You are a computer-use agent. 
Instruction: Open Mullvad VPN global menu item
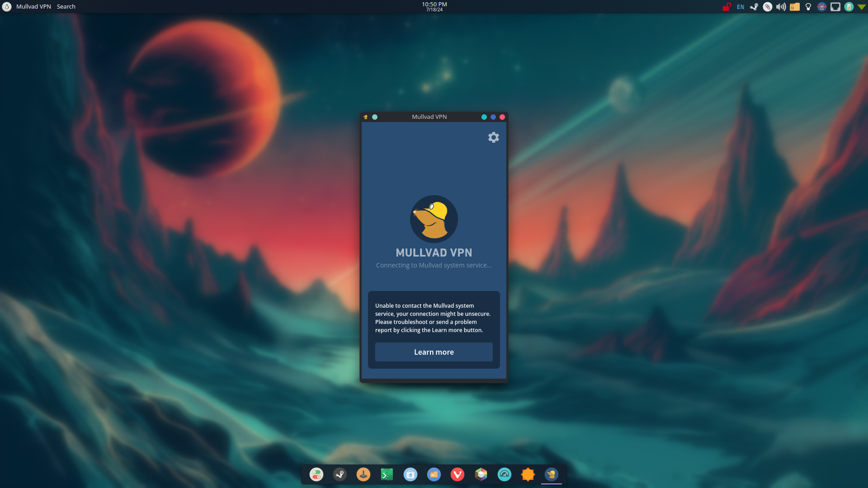(33, 6)
